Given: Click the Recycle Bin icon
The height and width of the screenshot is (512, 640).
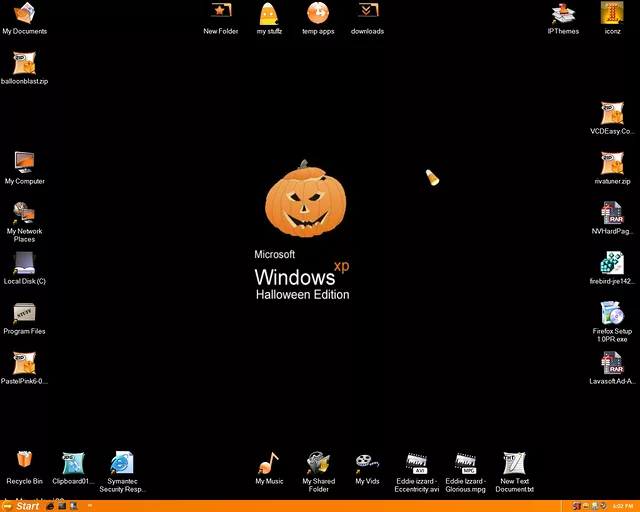Looking at the screenshot, I should point(24,463).
